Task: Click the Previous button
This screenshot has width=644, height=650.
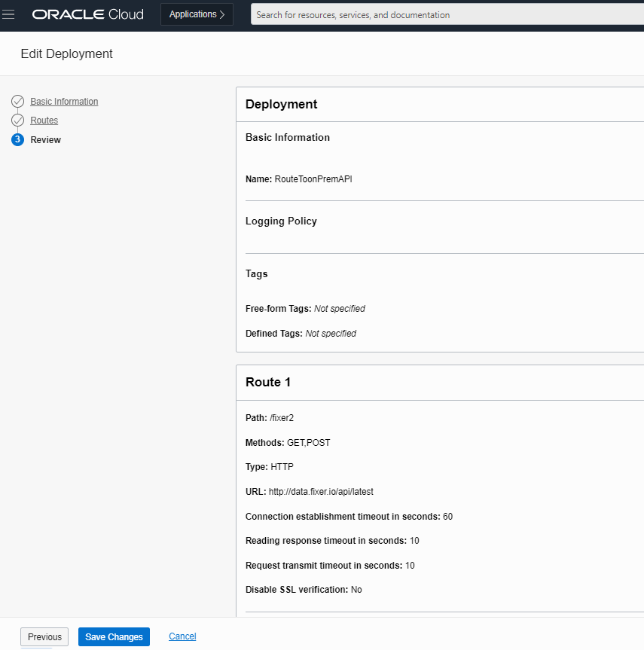Action: coord(44,636)
